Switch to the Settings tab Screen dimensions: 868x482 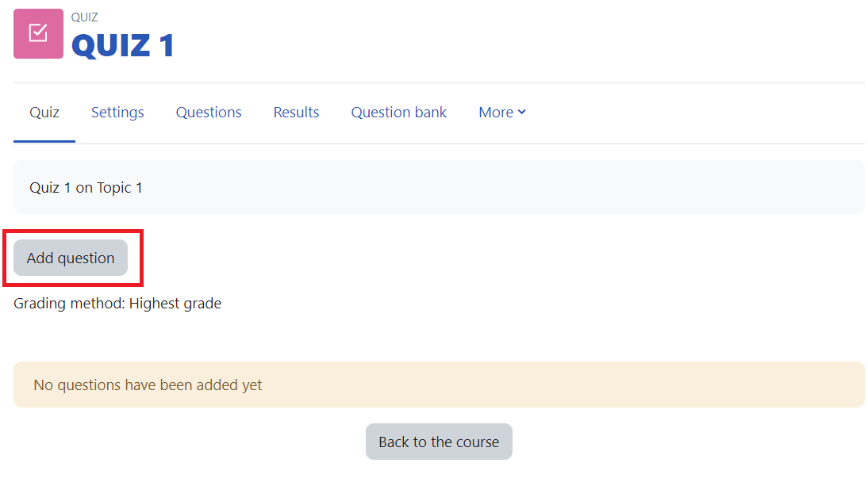[117, 113]
